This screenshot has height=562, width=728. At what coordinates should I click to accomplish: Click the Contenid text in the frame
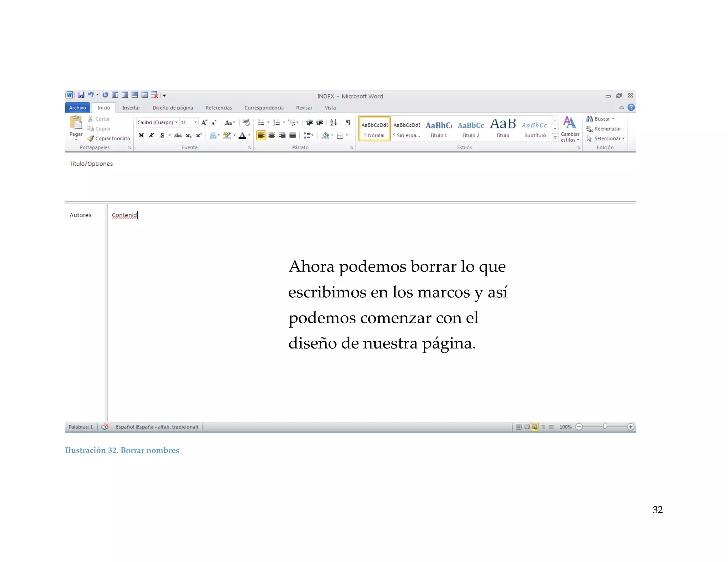124,215
